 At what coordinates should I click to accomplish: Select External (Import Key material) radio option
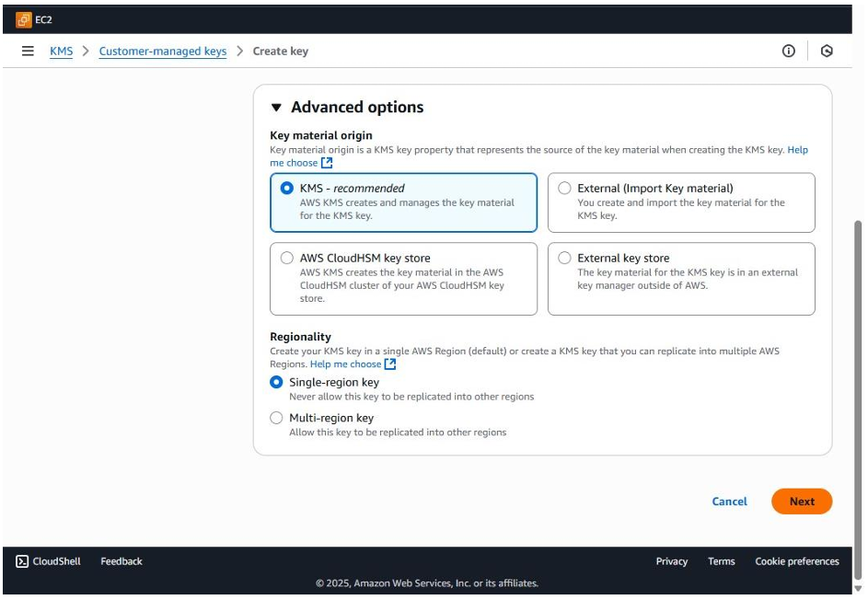[x=564, y=189]
